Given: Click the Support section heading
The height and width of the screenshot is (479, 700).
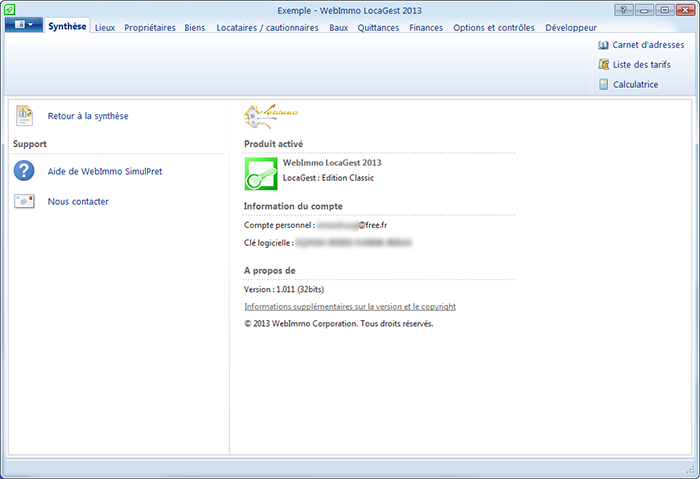Looking at the screenshot, I should [29, 144].
